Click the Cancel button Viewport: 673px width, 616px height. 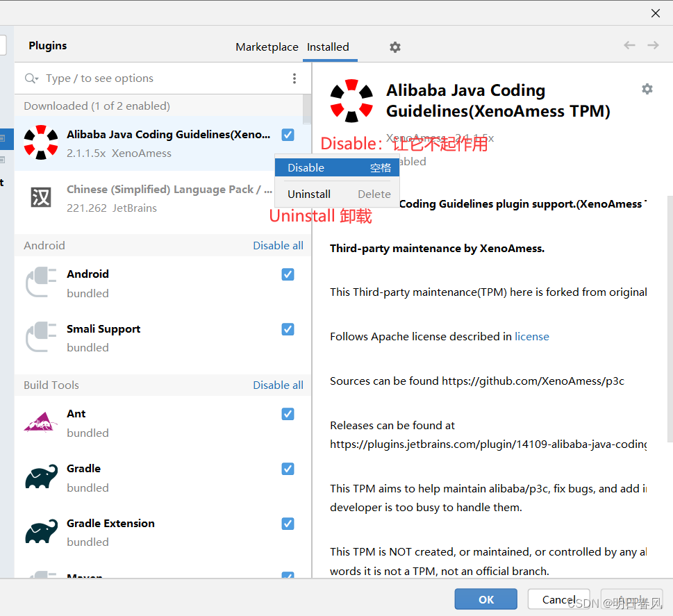click(x=559, y=599)
